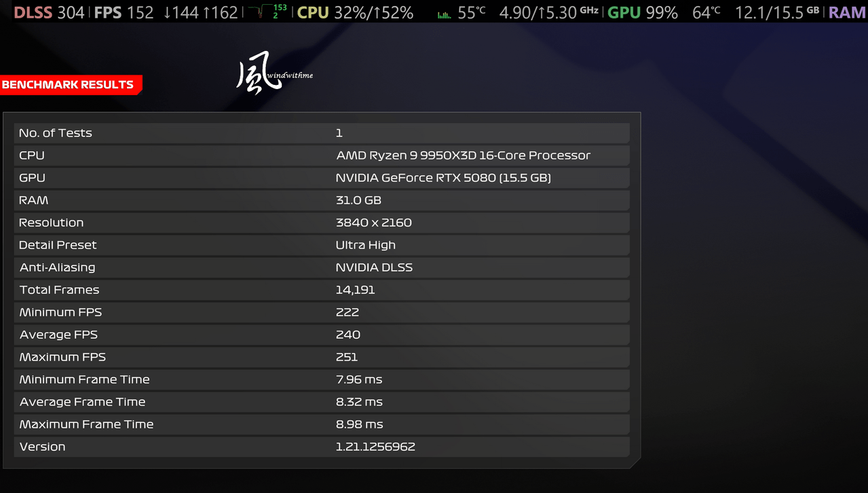The image size is (868, 493).
Task: Click the DLSS label in overlay
Action: [x=33, y=12]
